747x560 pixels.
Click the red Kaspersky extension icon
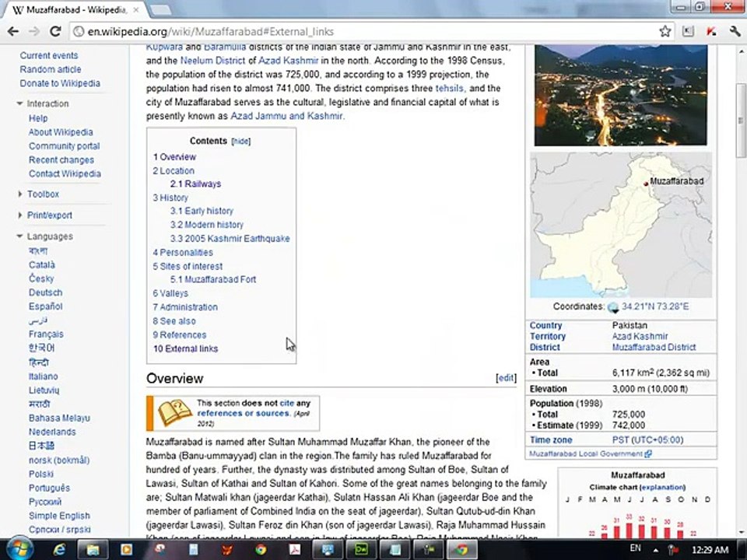pos(711,31)
